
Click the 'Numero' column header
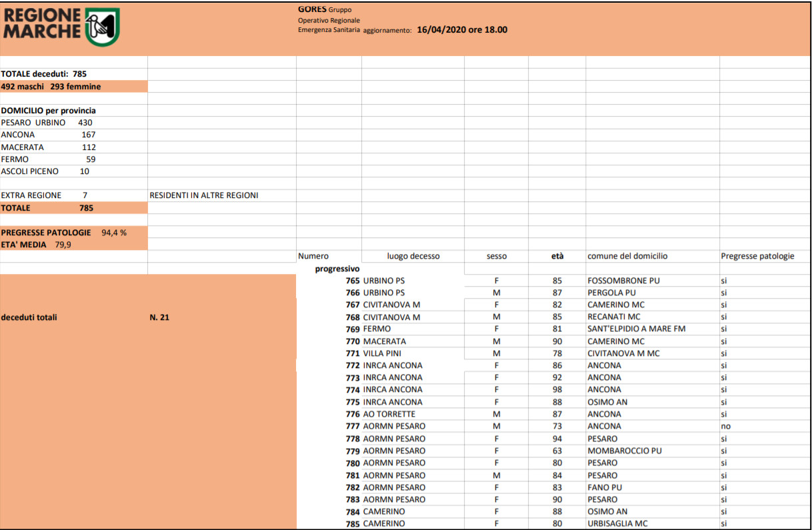(x=313, y=256)
